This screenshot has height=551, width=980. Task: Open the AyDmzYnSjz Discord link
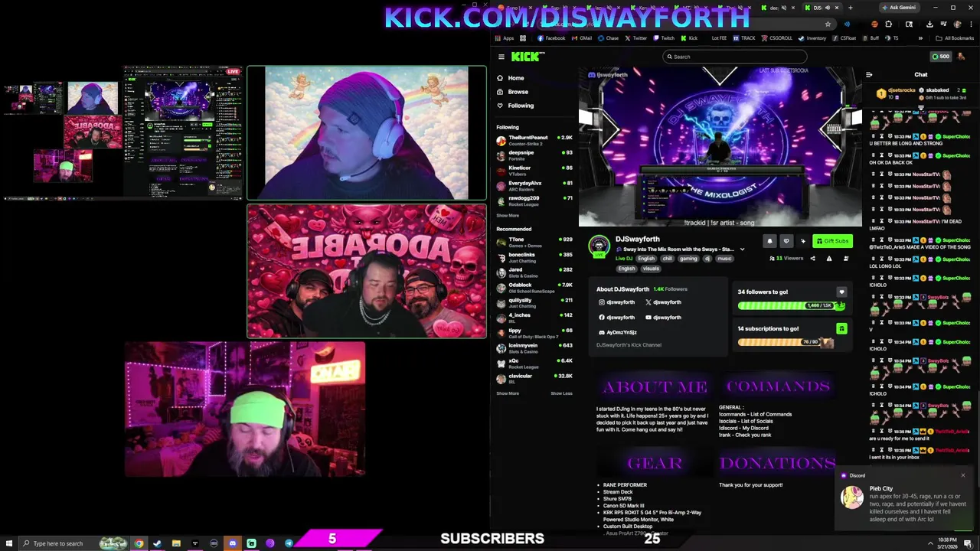(x=618, y=332)
